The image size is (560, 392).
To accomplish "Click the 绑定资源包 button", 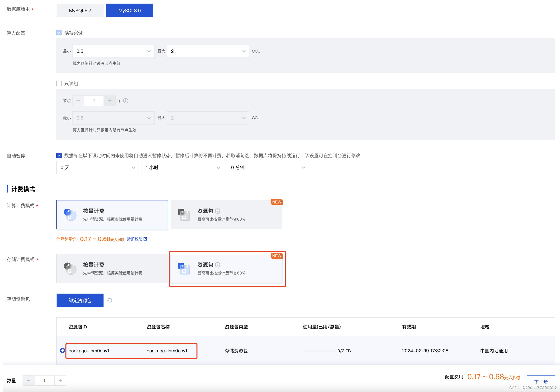I will 80,300.
